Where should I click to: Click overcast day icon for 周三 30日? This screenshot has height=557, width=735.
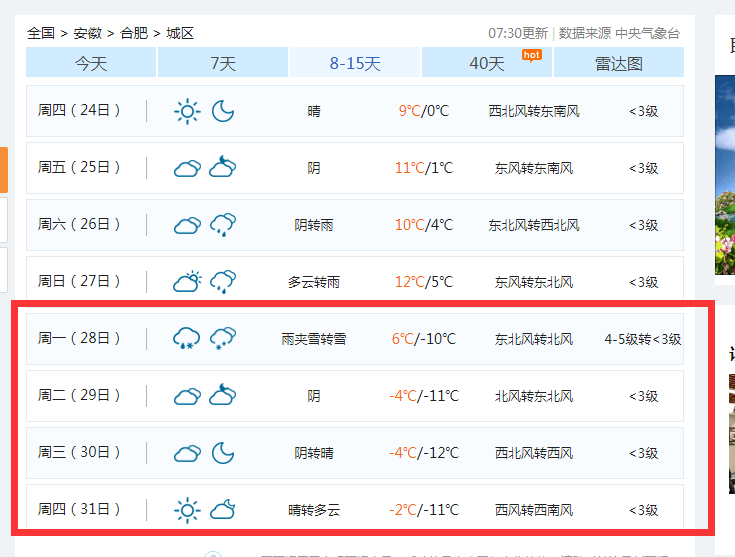188,453
